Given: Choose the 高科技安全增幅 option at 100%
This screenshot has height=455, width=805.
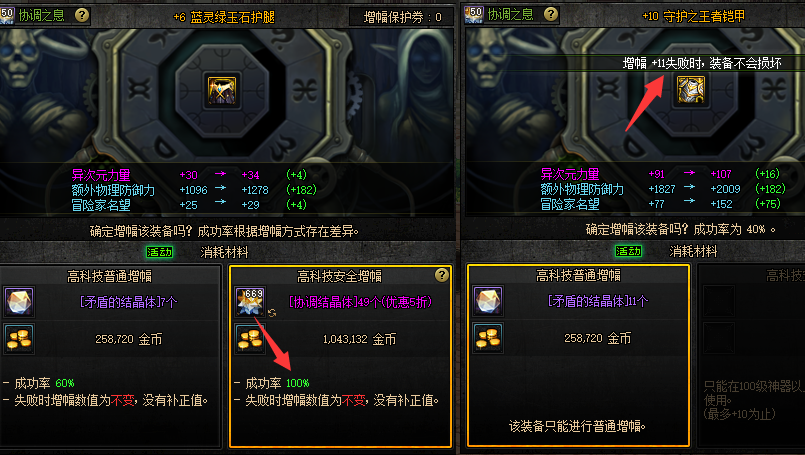Looking at the screenshot, I should point(340,356).
